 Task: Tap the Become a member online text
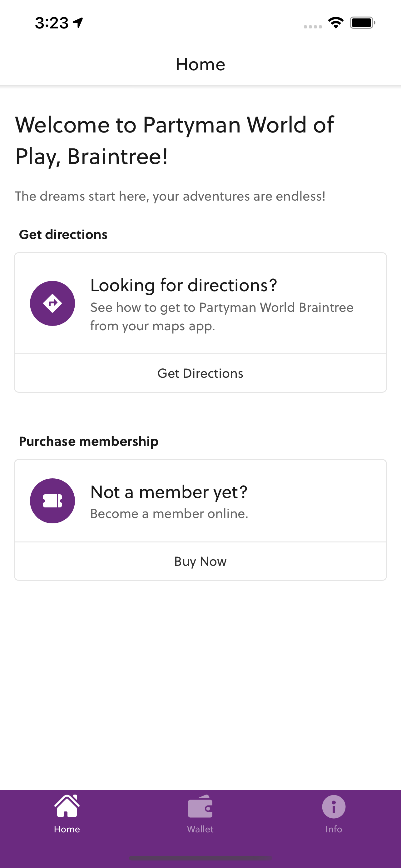click(169, 514)
